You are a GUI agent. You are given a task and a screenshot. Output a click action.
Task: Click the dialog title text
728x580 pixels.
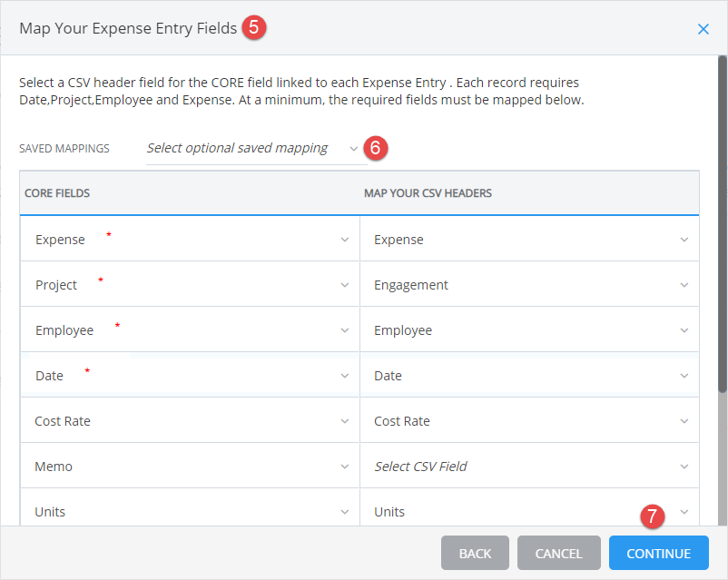click(x=128, y=28)
